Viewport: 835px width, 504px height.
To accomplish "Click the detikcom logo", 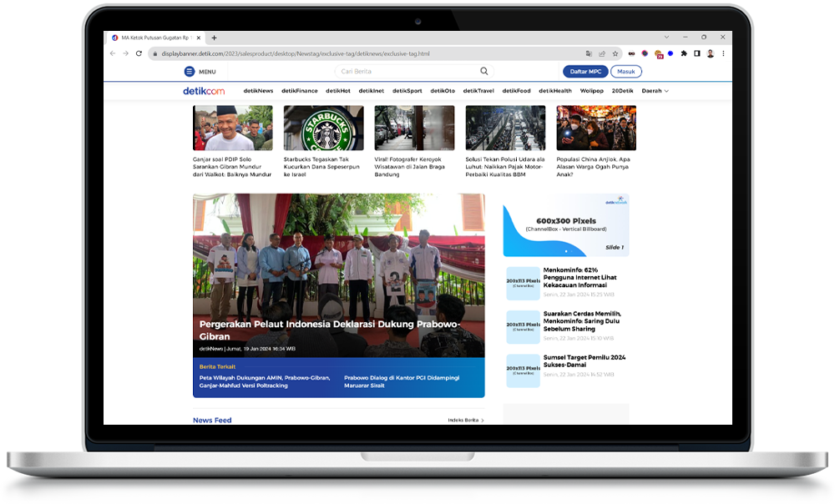I will [x=204, y=91].
